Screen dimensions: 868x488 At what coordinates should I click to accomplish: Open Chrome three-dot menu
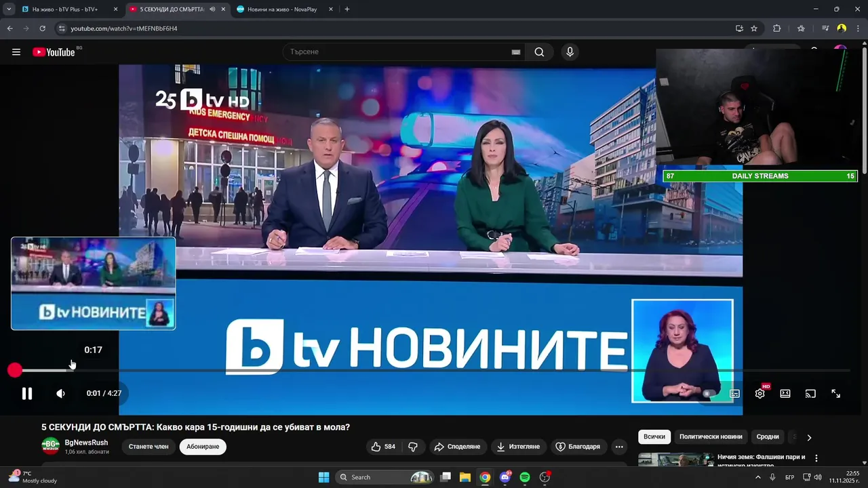pyautogui.click(x=858, y=28)
